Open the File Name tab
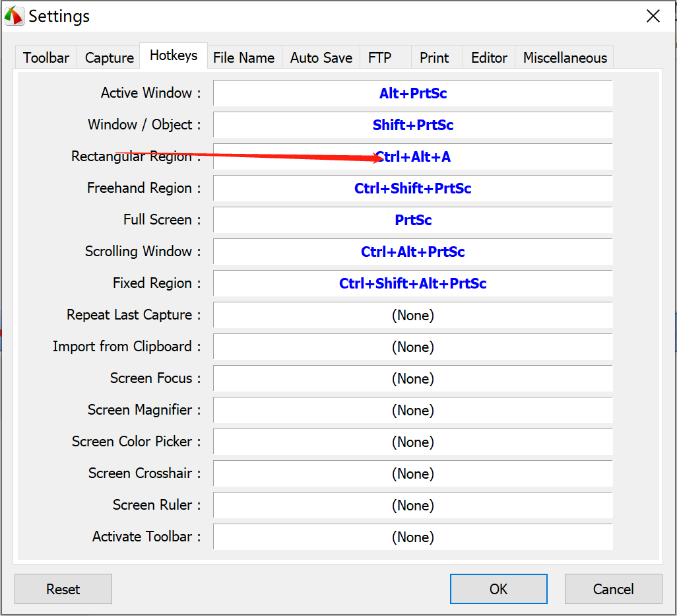The height and width of the screenshot is (616, 677). point(244,57)
